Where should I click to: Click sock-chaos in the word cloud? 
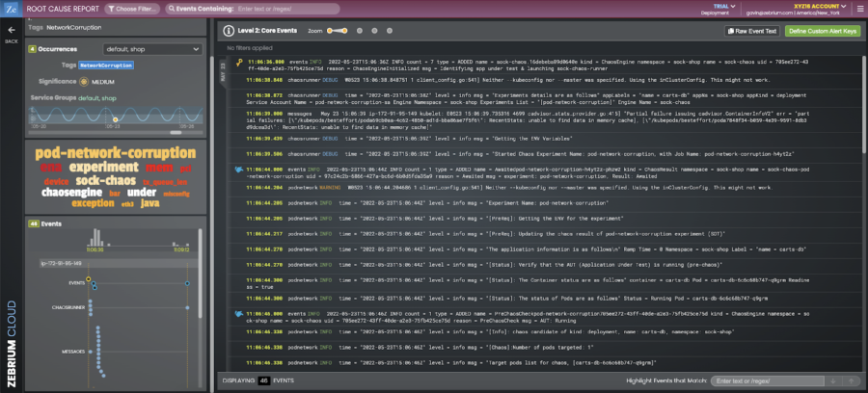106,181
